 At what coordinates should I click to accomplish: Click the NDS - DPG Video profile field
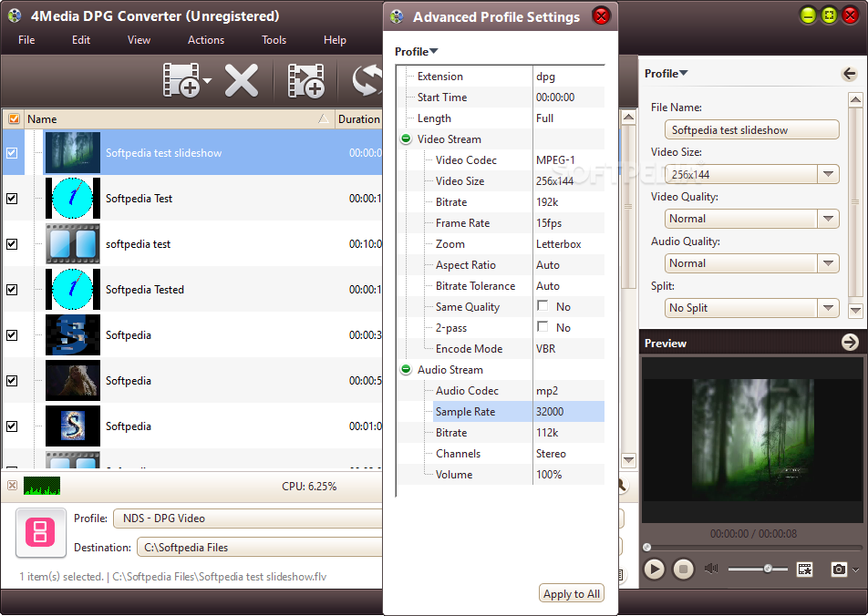(x=248, y=518)
